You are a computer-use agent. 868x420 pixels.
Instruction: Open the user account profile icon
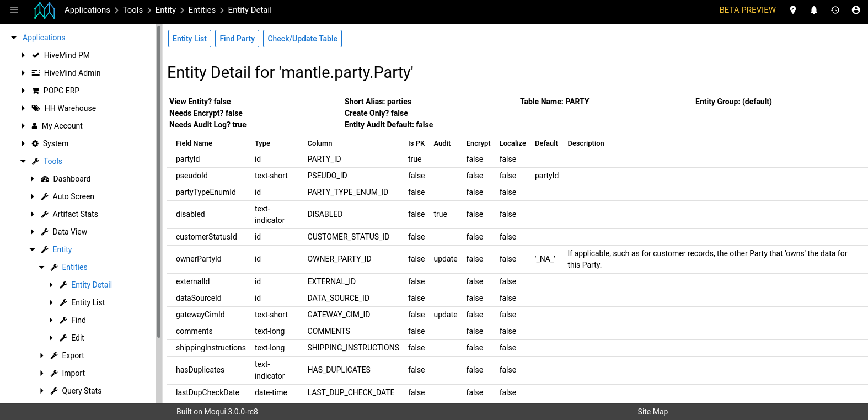pos(856,10)
